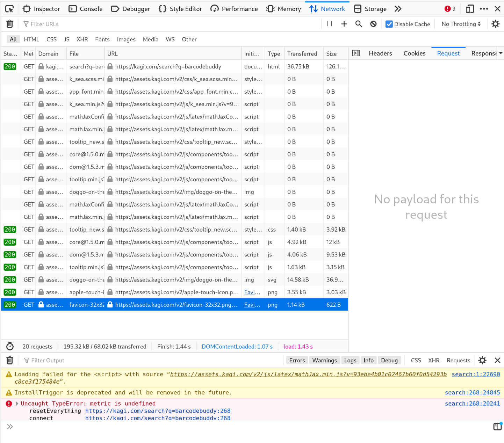This screenshot has height=443, width=504.
Task: Expand the Uncaught TypeError stack trace
Action: 17,404
